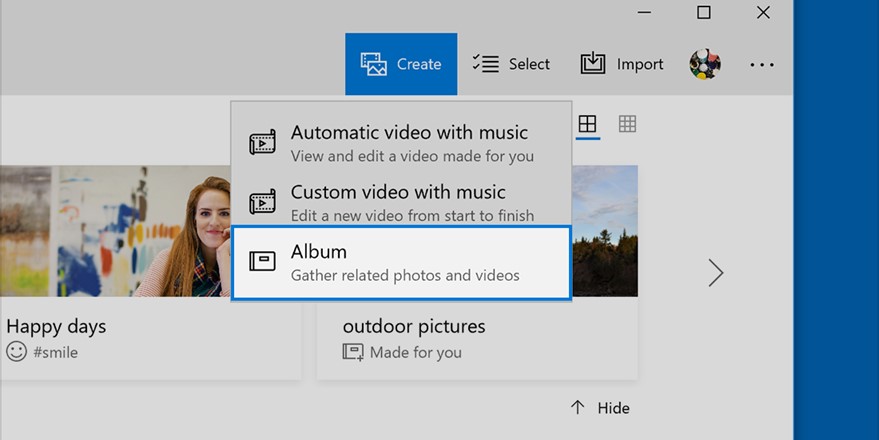879x440 pixels.
Task: Close the Photos window
Action: (x=763, y=12)
